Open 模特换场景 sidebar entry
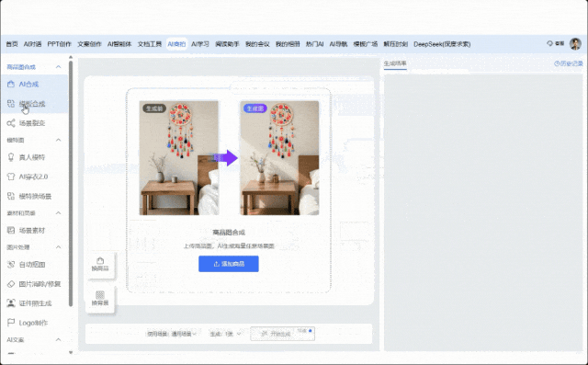This screenshot has height=365, width=588. point(34,196)
